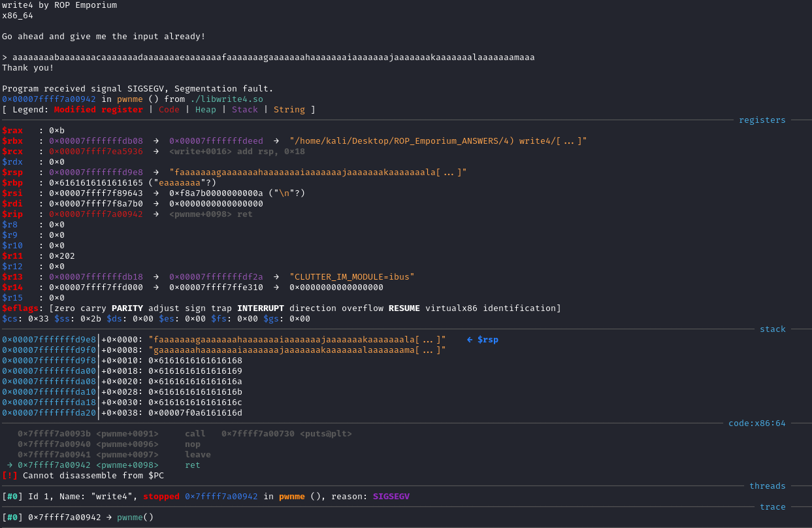The width and height of the screenshot is (812, 528).
Task: Click the $rdi register name
Action: pos(12,204)
